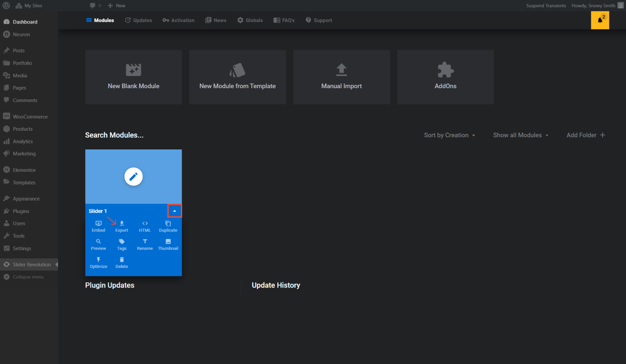This screenshot has height=364, width=626.
Task: Open Comments in the sidebar
Action: 29,100
